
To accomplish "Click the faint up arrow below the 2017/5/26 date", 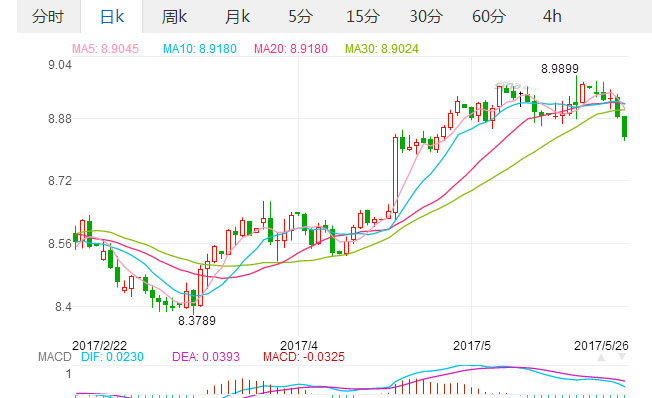I will click(601, 357).
